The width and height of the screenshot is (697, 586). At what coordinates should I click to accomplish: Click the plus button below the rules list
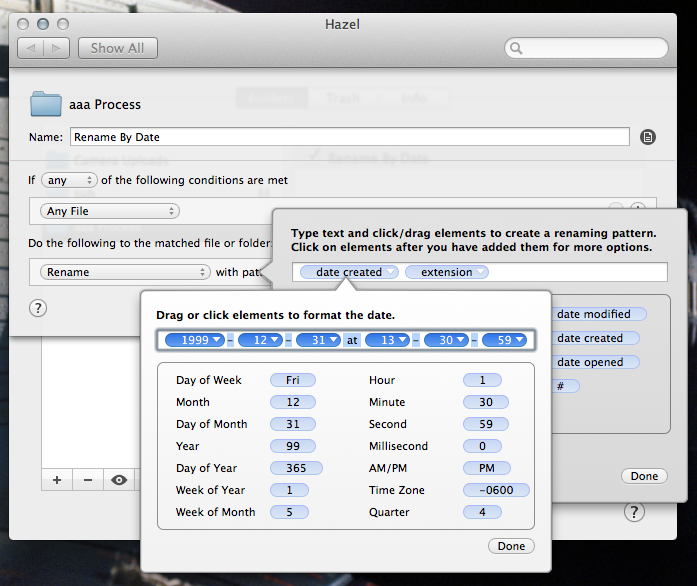[57, 480]
